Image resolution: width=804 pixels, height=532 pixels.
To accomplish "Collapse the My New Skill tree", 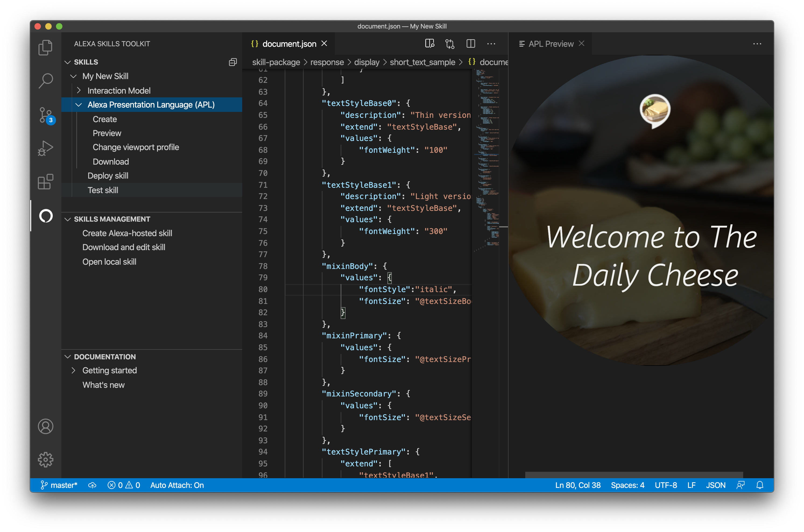I will coord(74,76).
